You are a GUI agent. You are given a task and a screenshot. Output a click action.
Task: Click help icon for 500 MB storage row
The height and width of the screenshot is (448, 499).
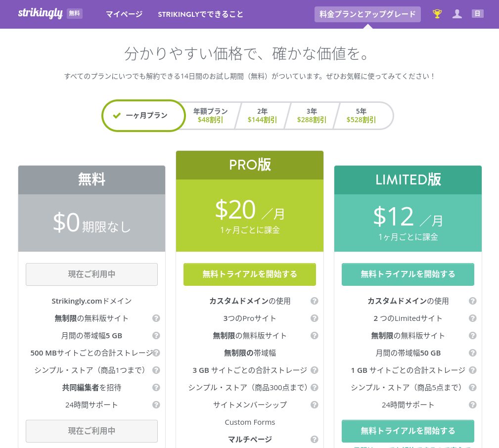pos(156,353)
